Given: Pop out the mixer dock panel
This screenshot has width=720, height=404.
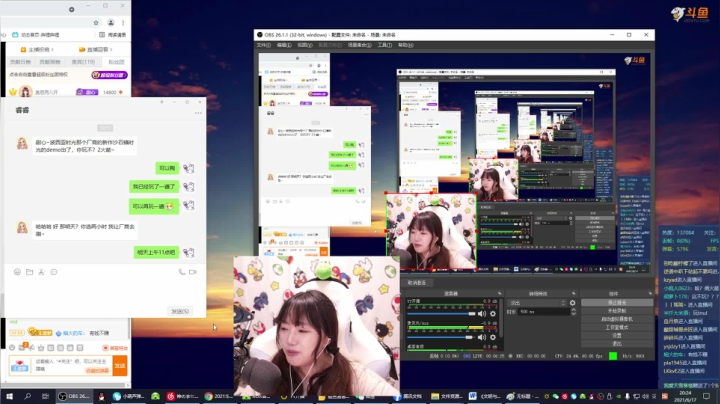Looking at the screenshot, I should tap(500, 293).
